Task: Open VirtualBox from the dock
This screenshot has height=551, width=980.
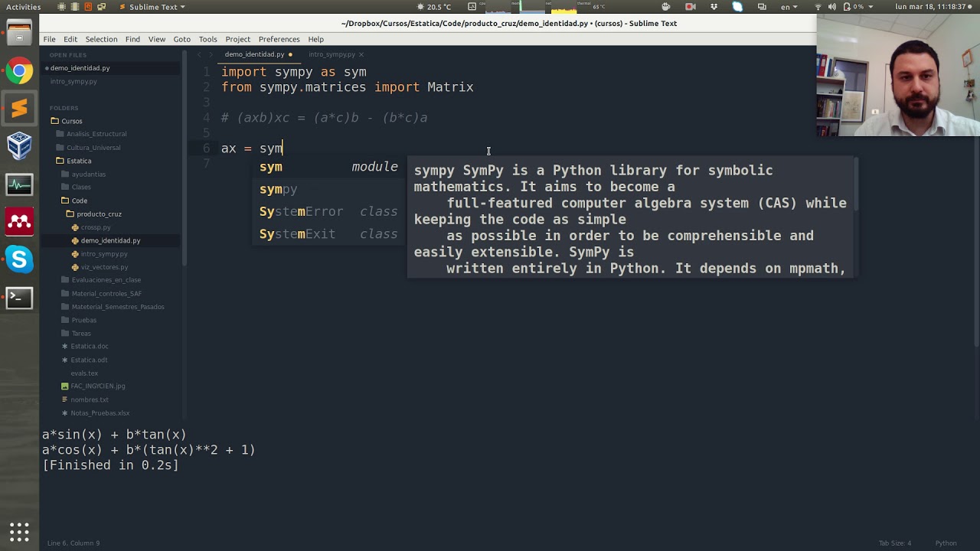Action: (19, 146)
